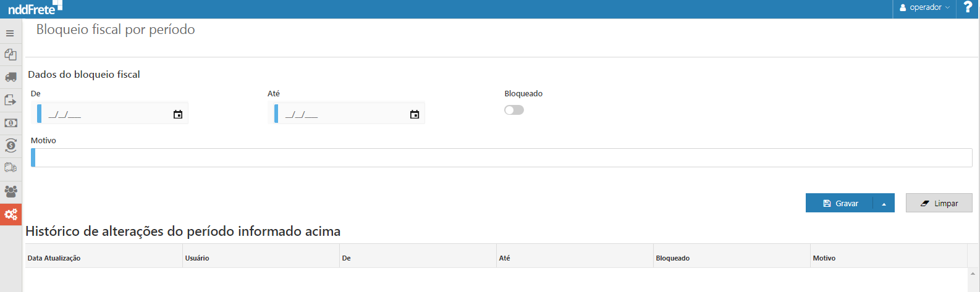
Task: Focus the Motivo text field
Action: pyautogui.click(x=501, y=157)
